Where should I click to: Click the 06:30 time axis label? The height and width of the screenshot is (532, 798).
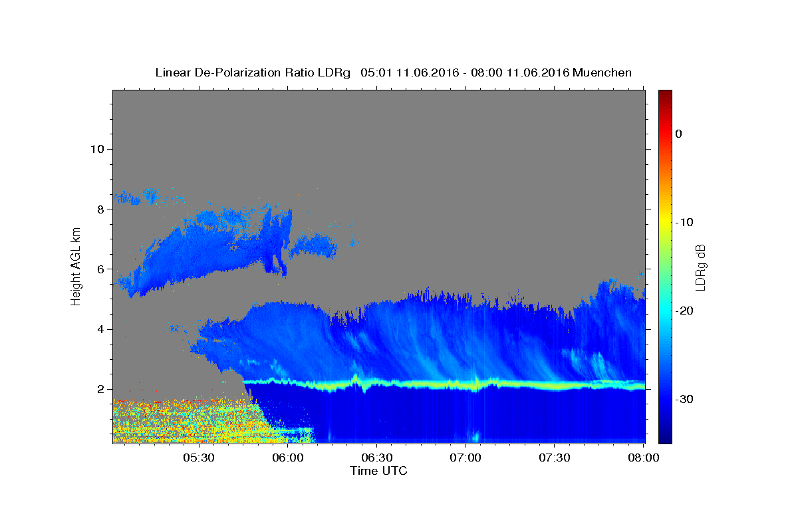[376, 458]
